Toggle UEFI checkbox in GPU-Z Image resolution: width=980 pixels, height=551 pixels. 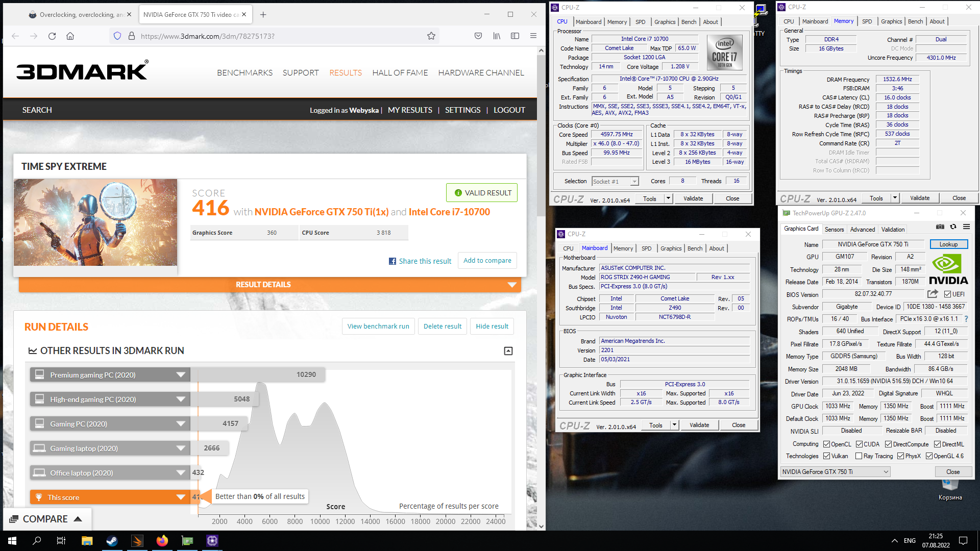pos(947,294)
